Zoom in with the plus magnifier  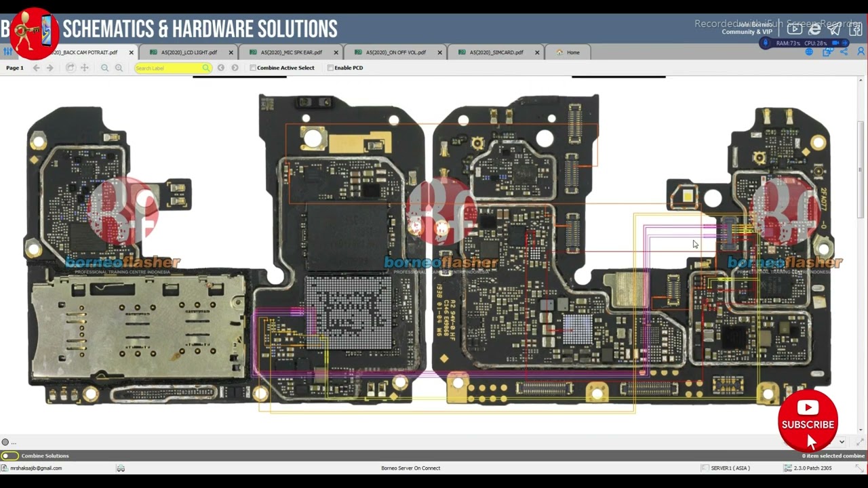tap(119, 68)
